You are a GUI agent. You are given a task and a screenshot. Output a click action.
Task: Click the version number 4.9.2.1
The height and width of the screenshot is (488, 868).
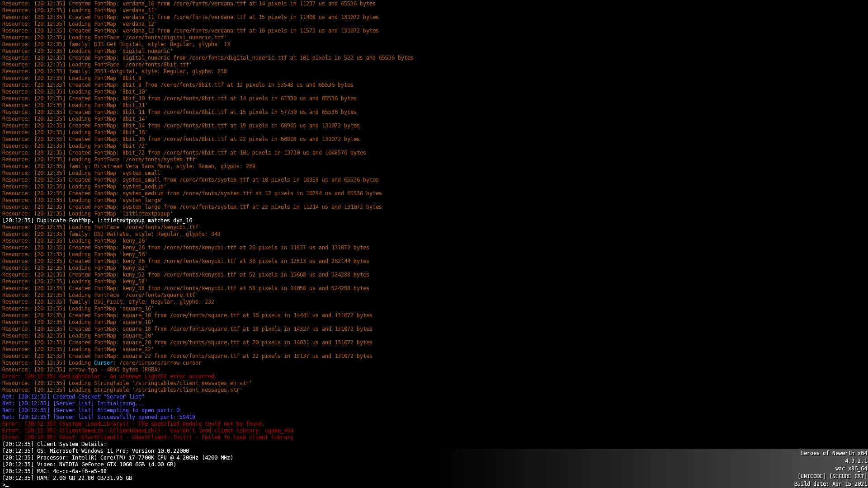856,461
